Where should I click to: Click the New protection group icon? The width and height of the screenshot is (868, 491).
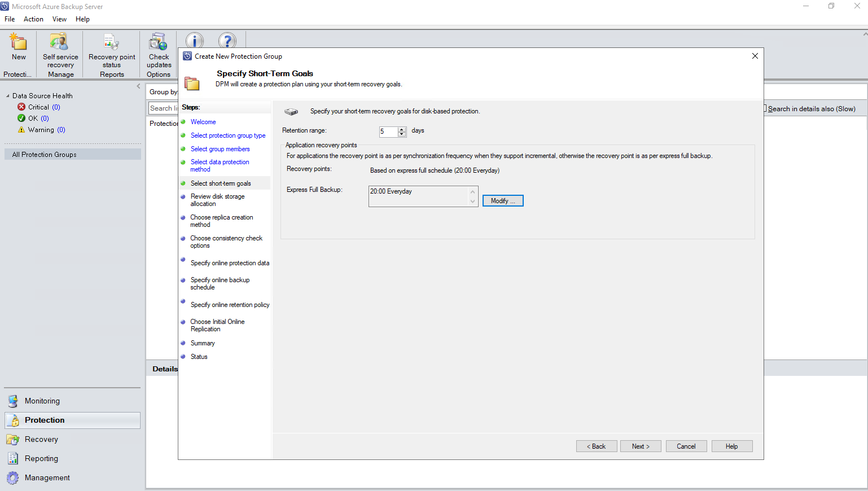click(x=19, y=42)
